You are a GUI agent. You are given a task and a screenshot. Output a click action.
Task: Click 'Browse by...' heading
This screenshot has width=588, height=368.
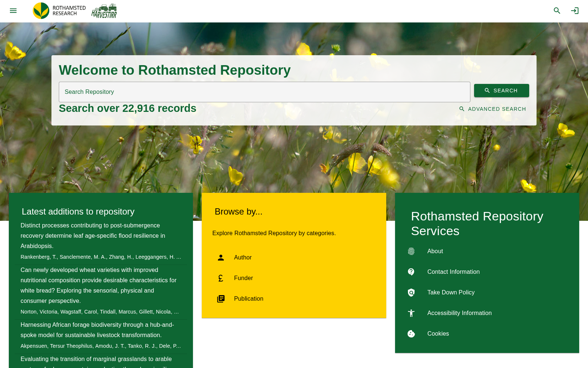click(239, 212)
